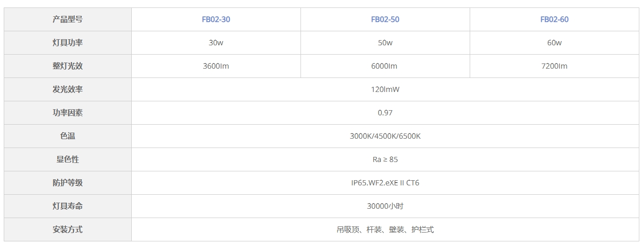
Task: Select the 6000lm cell
Action: (384, 66)
